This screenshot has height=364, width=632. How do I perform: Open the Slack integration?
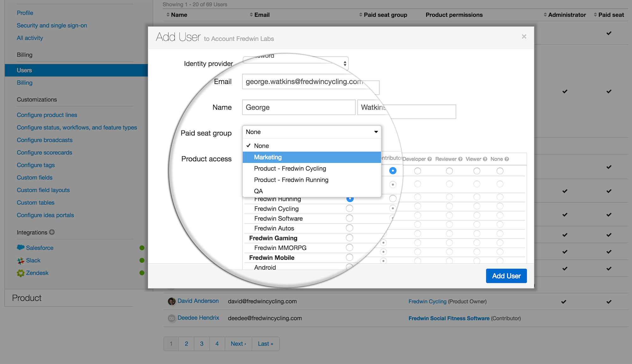33,260
